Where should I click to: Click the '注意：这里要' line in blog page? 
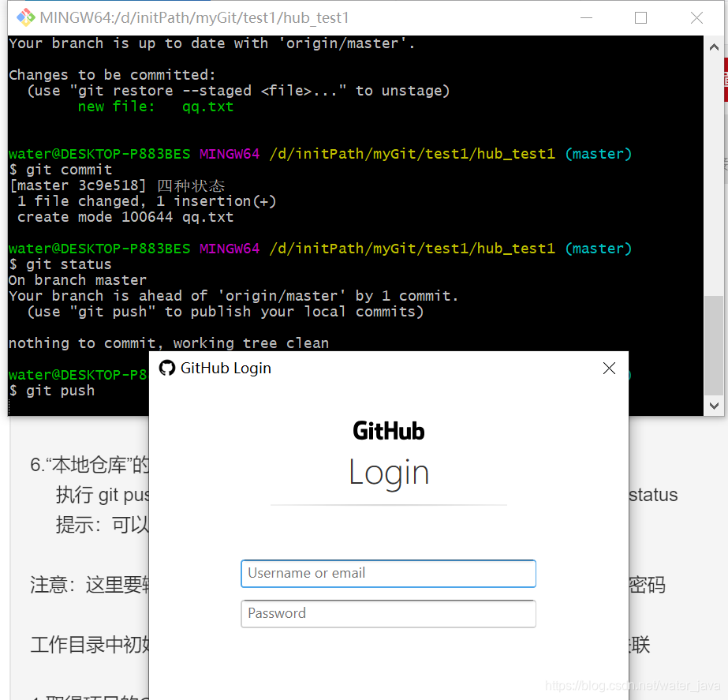90,585
